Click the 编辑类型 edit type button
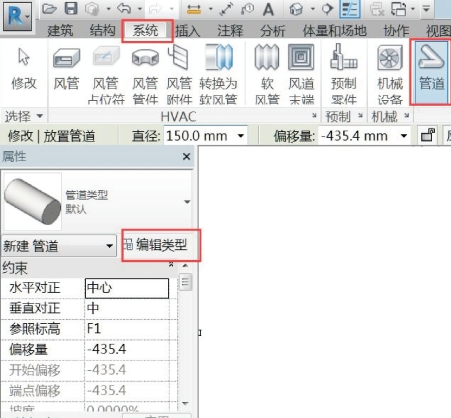The image size is (451, 418). (161, 245)
